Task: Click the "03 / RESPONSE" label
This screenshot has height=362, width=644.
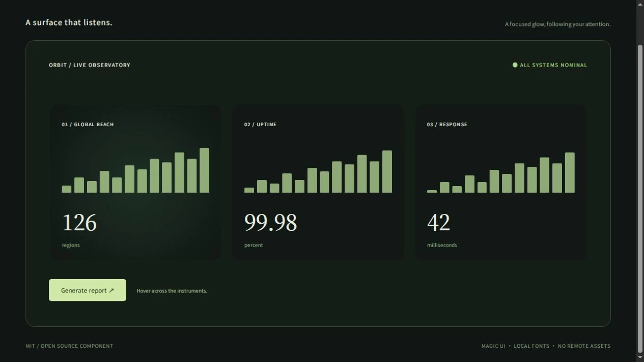Action: [447, 125]
